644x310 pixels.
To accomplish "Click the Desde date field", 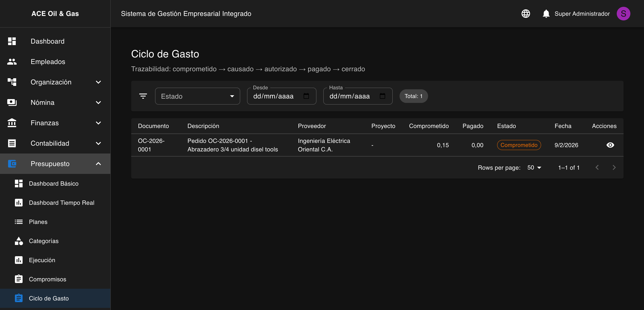I will 282,96.
